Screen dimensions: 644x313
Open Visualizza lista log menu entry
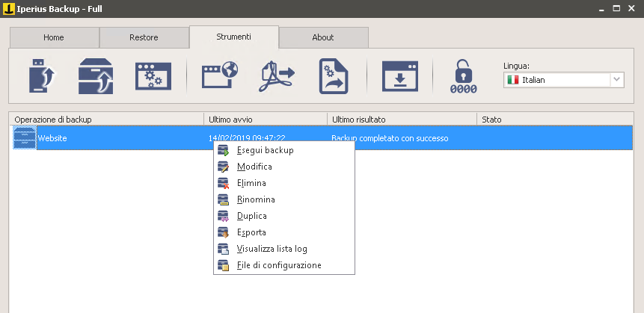283,249
